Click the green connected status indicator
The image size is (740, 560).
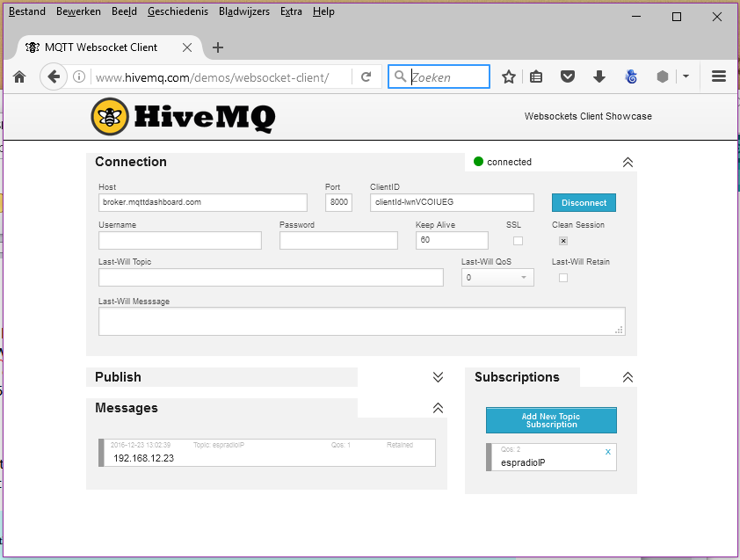(478, 162)
